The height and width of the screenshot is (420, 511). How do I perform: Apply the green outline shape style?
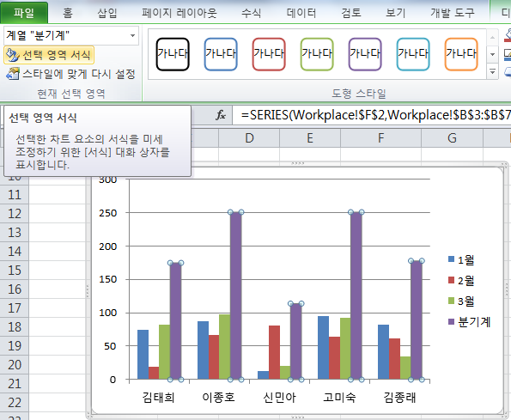click(317, 54)
